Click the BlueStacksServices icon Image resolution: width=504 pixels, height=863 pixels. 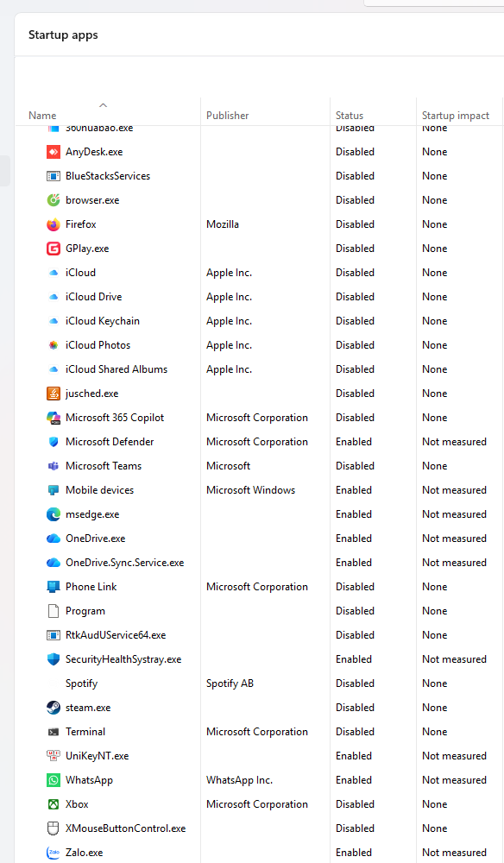tap(54, 176)
